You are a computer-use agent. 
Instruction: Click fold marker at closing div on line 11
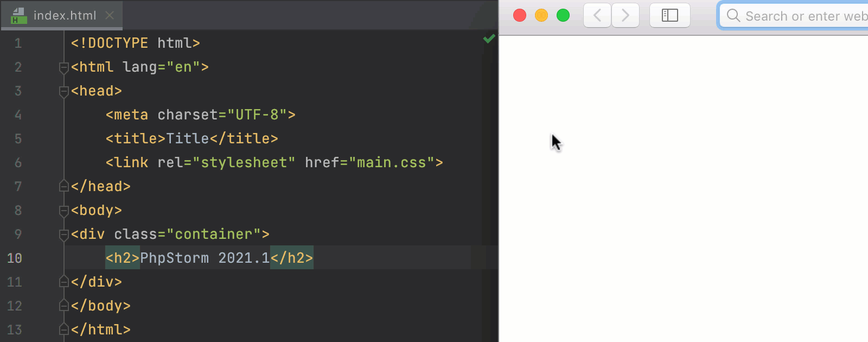point(64,282)
